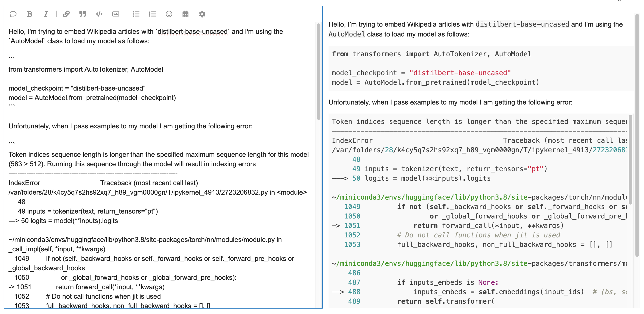Format selection as preformatted code

(x=99, y=14)
